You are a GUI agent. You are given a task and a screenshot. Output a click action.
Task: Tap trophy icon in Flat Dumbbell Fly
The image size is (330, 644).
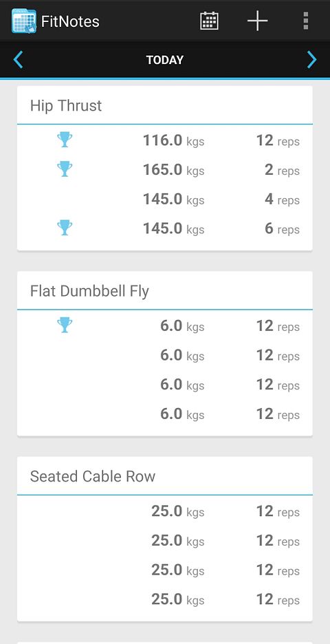(65, 325)
